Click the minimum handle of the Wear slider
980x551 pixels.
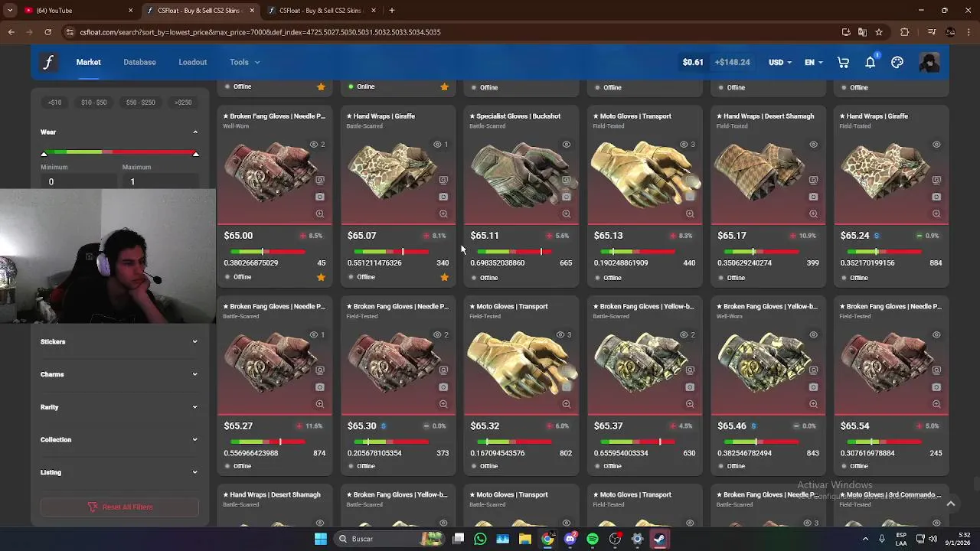(x=44, y=154)
